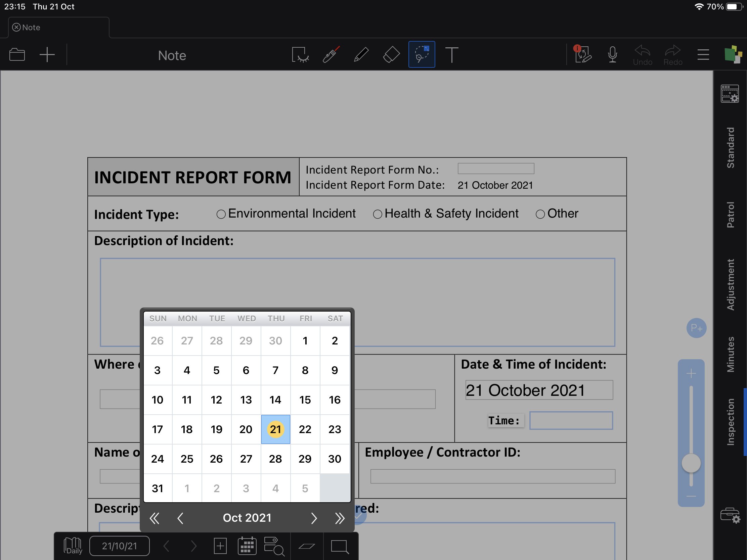Image resolution: width=747 pixels, height=560 pixels.
Task: Click the rectangle view icon in bottom toolbar
Action: tap(340, 546)
